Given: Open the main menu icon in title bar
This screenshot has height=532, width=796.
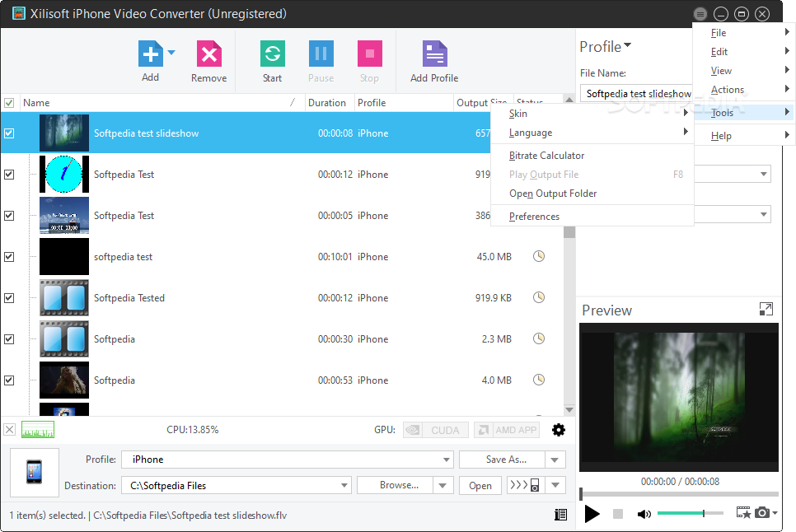Looking at the screenshot, I should 700,14.
